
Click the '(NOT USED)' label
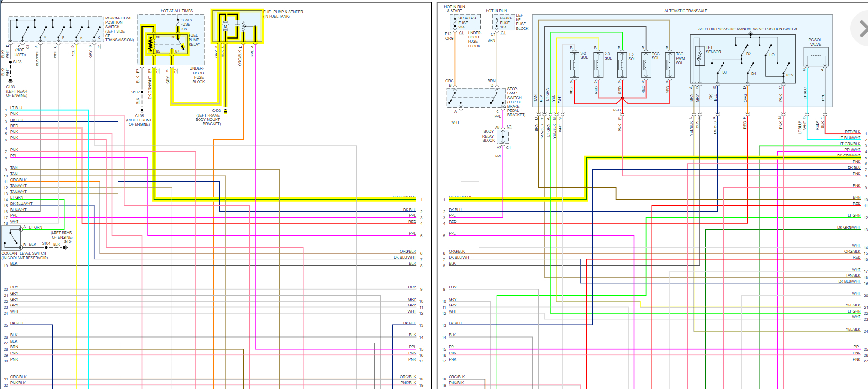[x=20, y=52]
